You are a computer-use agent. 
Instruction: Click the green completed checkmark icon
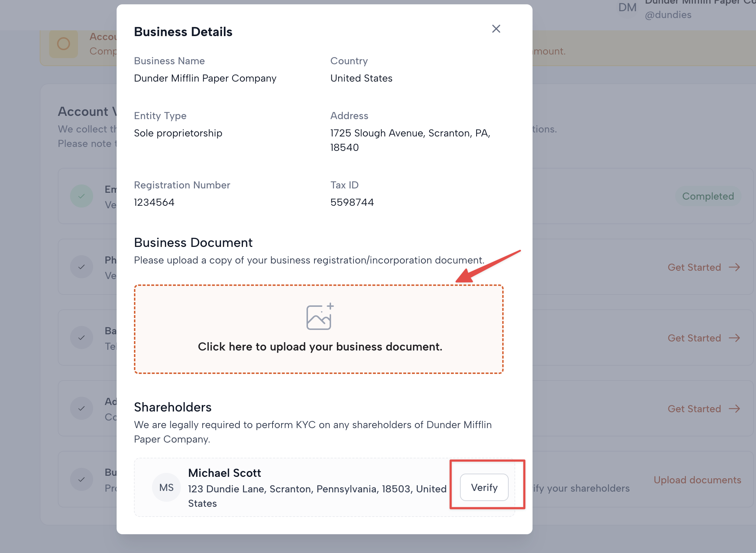point(82,196)
